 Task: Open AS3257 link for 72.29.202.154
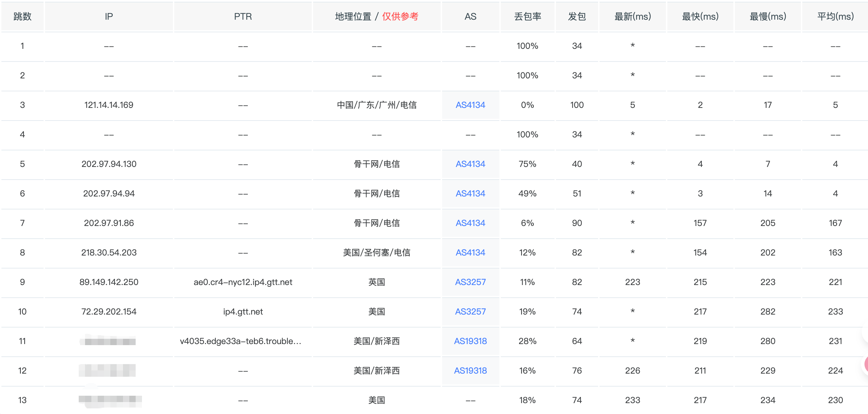(x=470, y=312)
